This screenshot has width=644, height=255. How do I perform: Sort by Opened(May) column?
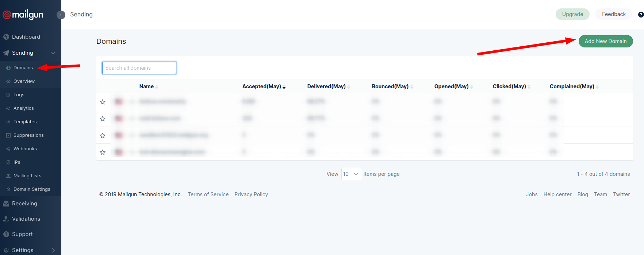454,86
